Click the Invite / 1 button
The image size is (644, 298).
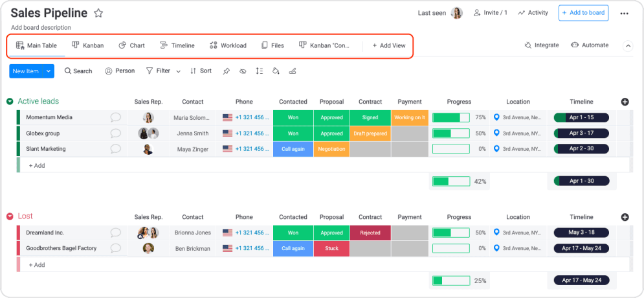pyautogui.click(x=491, y=13)
